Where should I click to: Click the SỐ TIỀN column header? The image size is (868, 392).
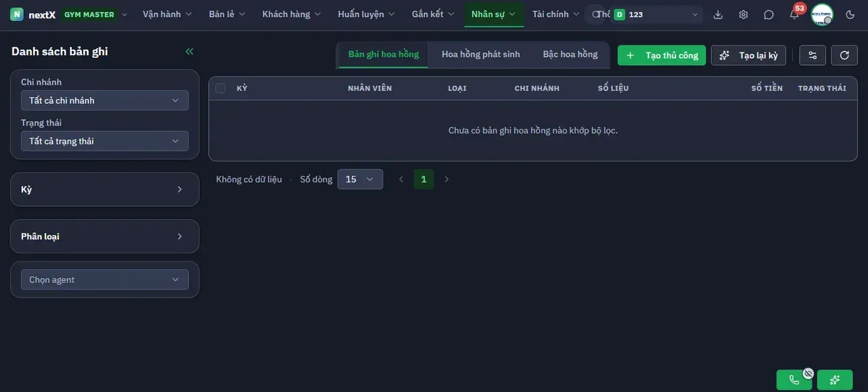pyautogui.click(x=767, y=88)
